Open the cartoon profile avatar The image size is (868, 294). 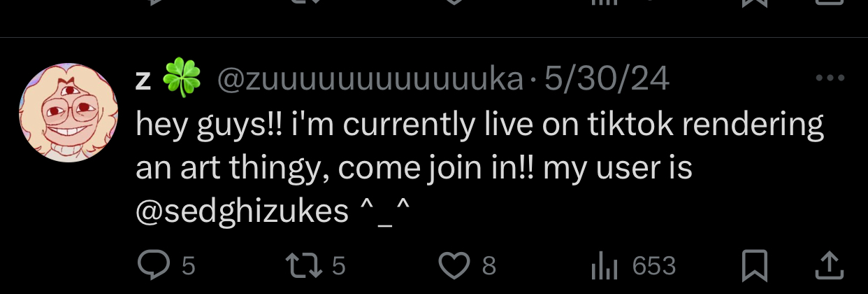click(68, 113)
